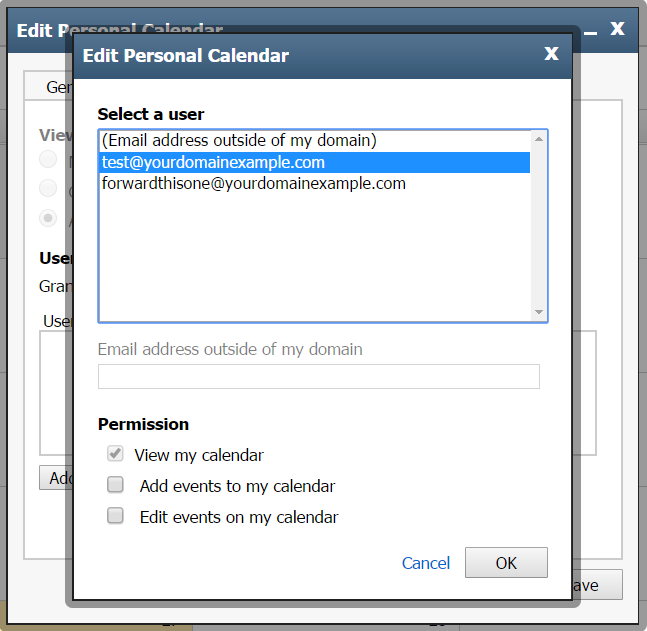This screenshot has height=631, width=647.
Task: Click the background Add button
Action: (53, 478)
